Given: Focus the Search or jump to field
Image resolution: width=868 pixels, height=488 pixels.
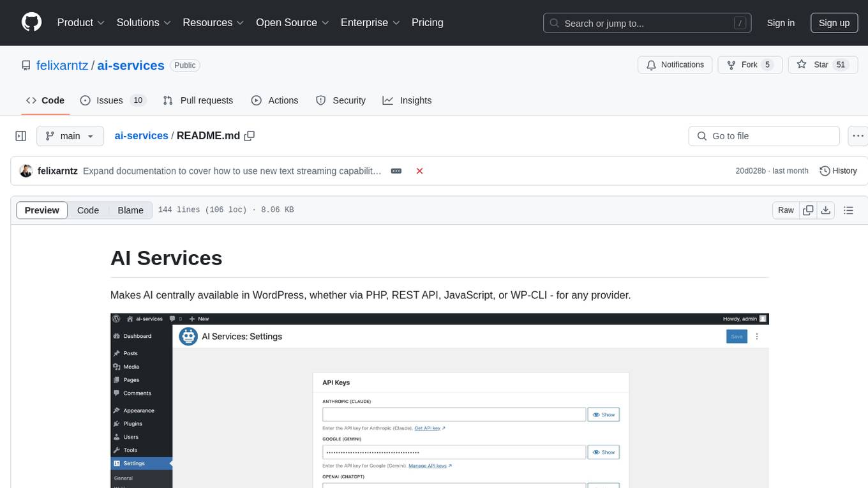Looking at the screenshot, I should pyautogui.click(x=648, y=23).
